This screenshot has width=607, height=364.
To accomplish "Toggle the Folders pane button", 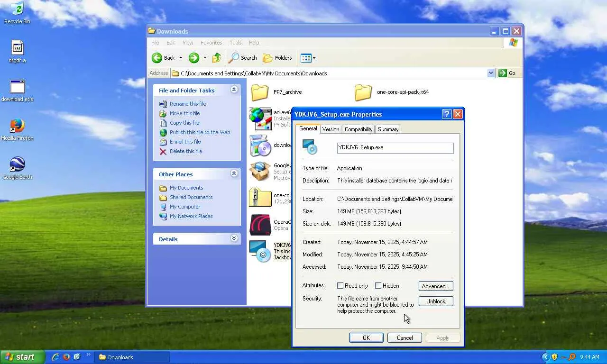I will [277, 58].
